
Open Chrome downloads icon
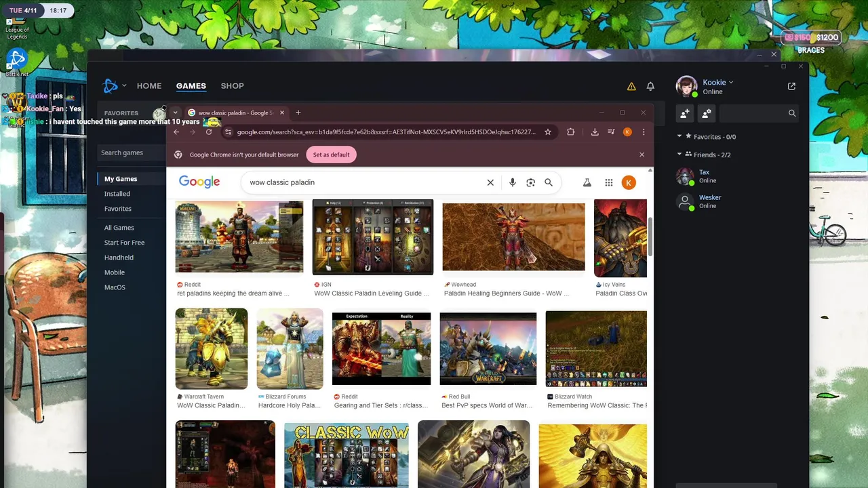tap(595, 132)
